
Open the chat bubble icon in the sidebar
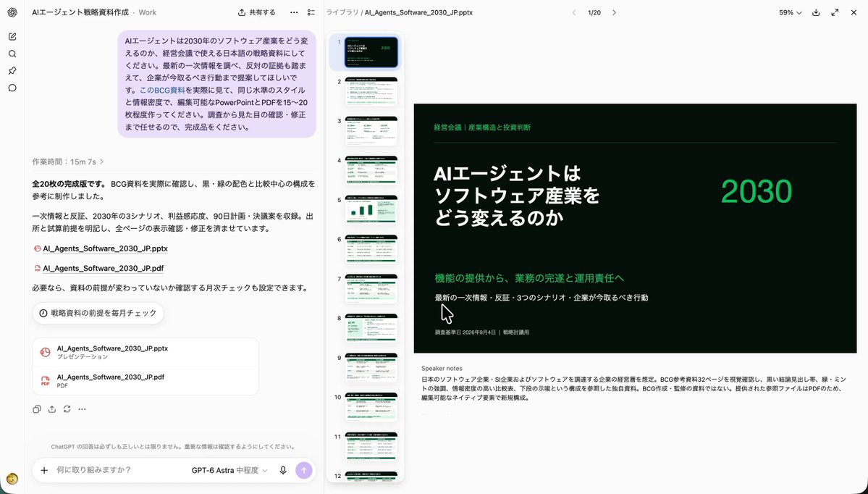12,88
